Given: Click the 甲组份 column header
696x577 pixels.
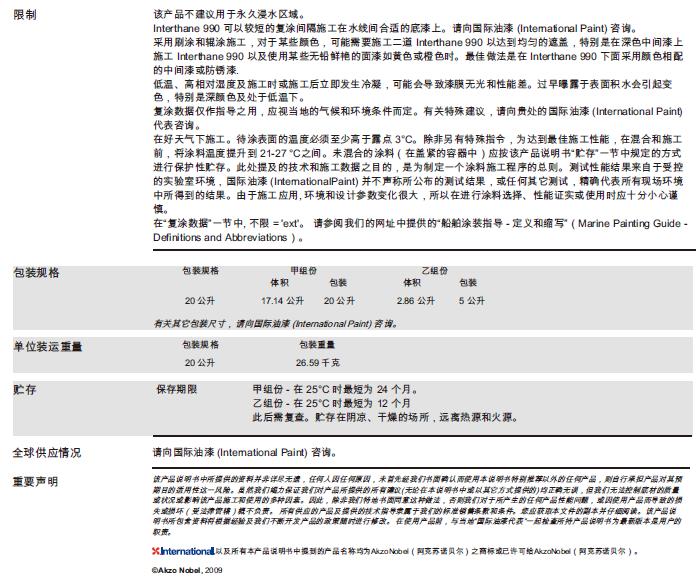Looking at the screenshot, I should point(304,271).
